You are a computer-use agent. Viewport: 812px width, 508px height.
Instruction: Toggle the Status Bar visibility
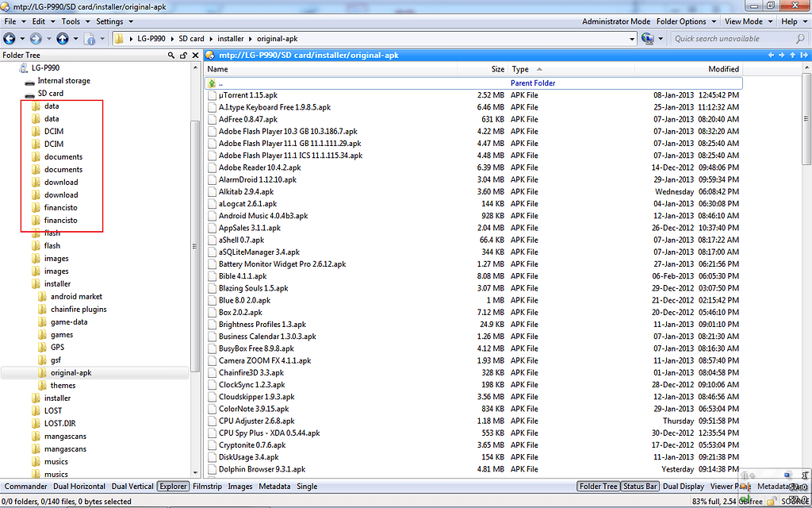(x=638, y=487)
